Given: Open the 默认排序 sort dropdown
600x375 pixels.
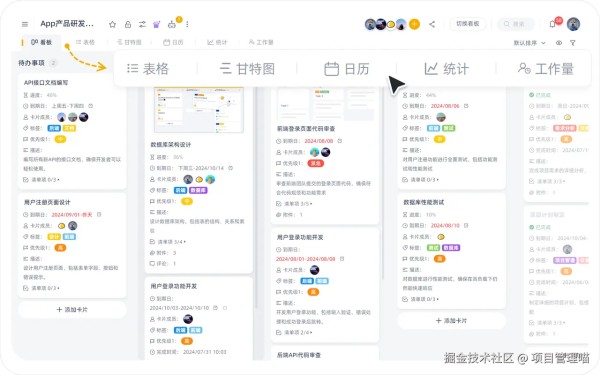Looking at the screenshot, I should pyautogui.click(x=529, y=43).
